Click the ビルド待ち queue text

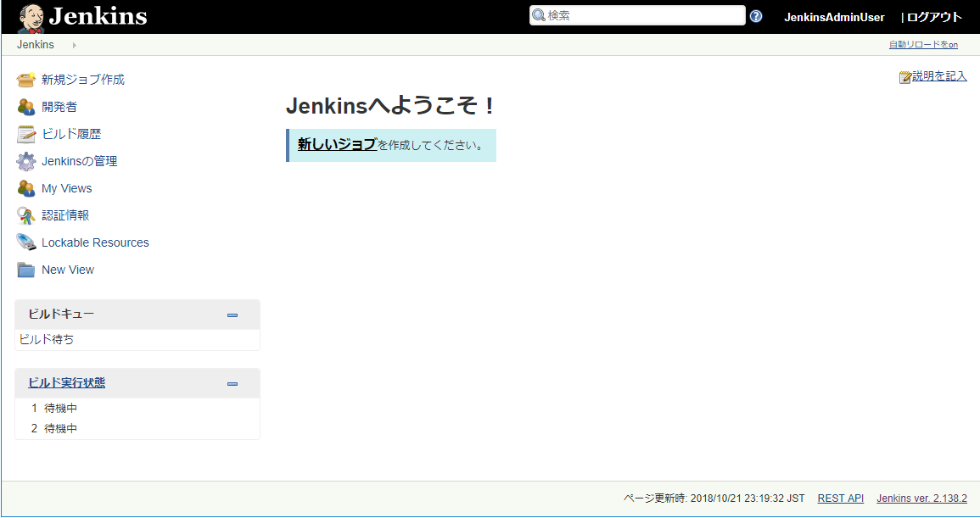pyautogui.click(x=47, y=339)
